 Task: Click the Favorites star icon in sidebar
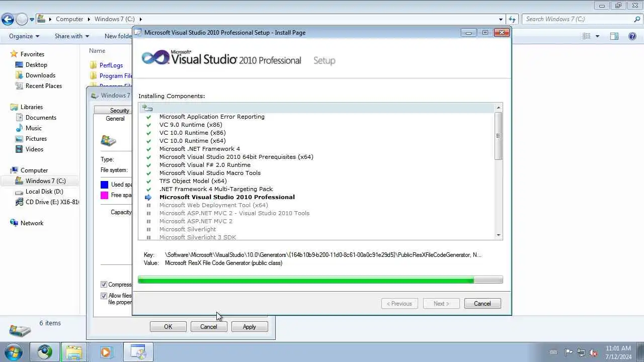tap(14, 54)
